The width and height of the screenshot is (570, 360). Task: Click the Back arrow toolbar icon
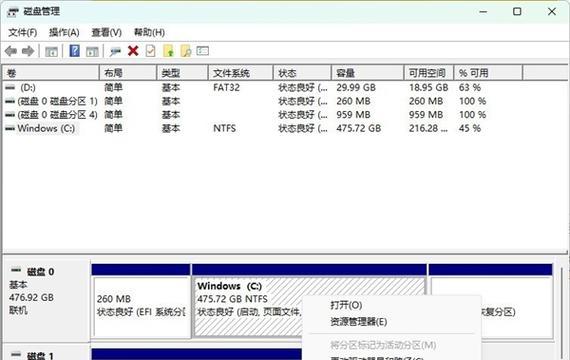11,51
